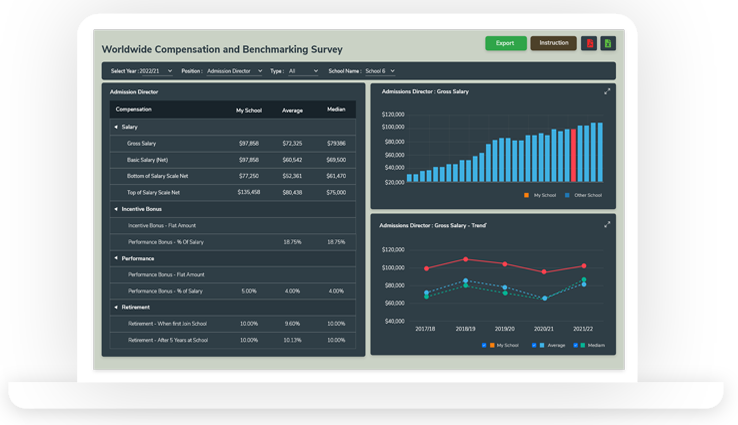Viewport: 738px width, 425px height.
Task: Open the Position dropdown showing Admission Director
Action: click(234, 71)
